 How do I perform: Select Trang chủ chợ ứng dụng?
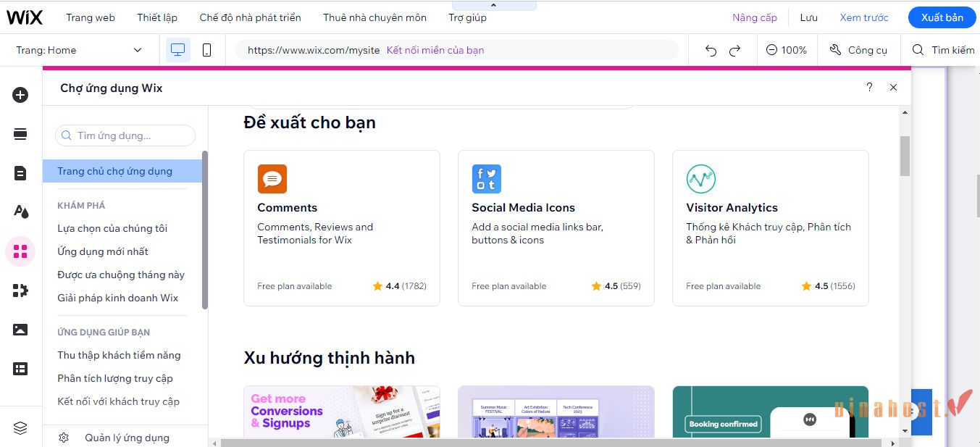122,171
